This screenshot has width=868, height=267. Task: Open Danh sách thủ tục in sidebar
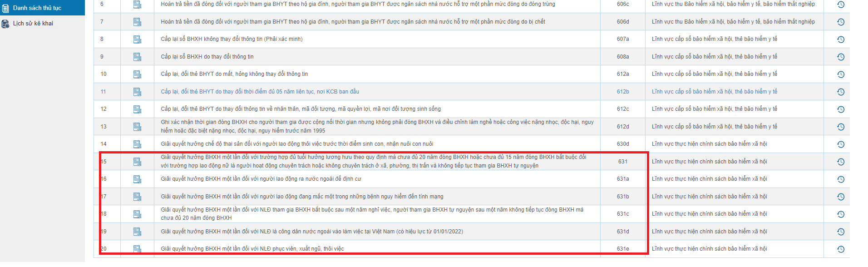[37, 8]
